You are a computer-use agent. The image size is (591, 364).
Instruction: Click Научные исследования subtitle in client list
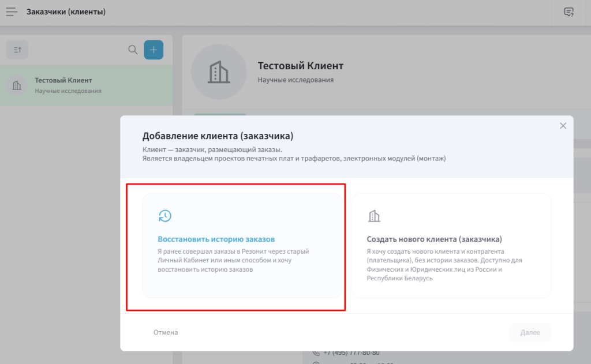(68, 91)
